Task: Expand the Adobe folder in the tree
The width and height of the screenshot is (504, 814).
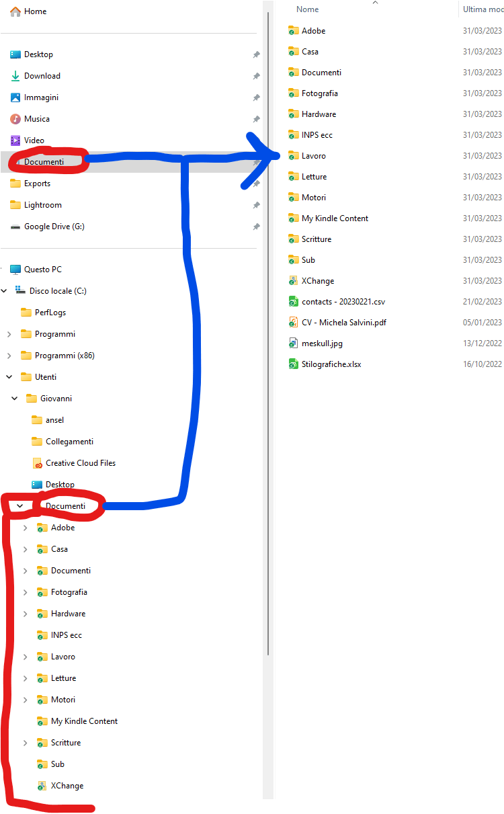Action: [26, 528]
